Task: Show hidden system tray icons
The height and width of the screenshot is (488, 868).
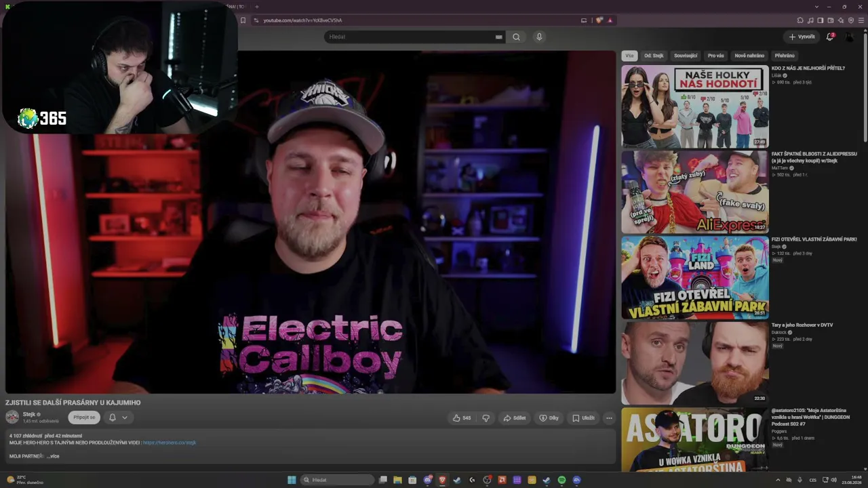Action: [x=778, y=480]
